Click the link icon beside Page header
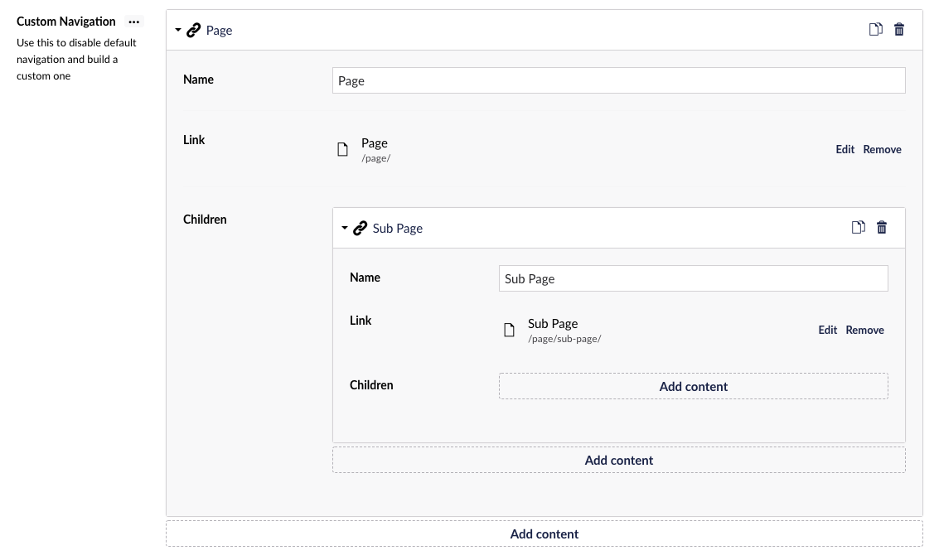 tap(194, 31)
